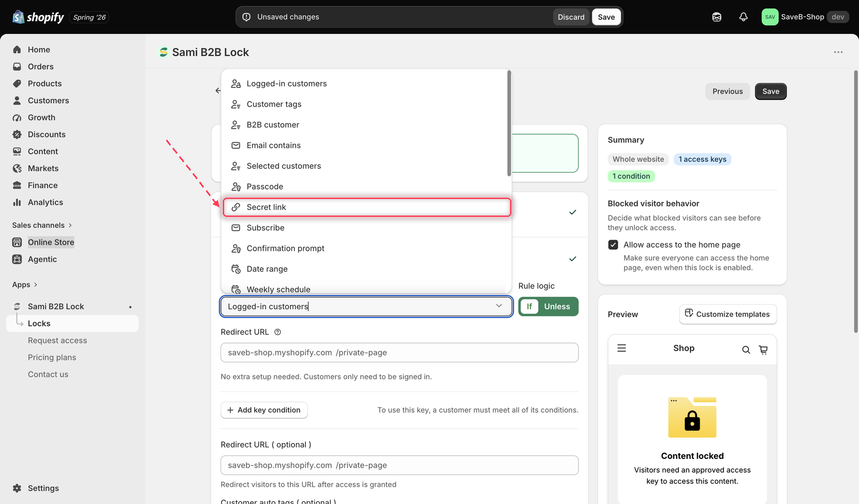This screenshot has height=504, width=859.
Task: Open the three-dot more actions menu
Action: pos(838,52)
